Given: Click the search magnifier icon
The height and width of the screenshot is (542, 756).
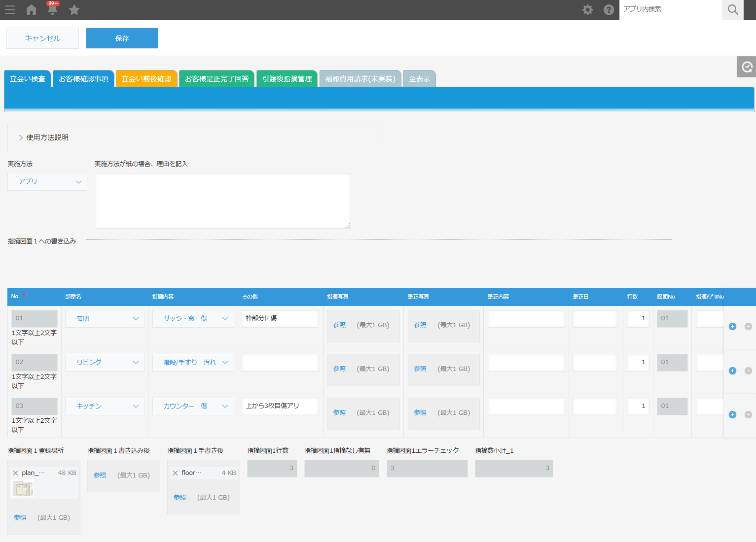Looking at the screenshot, I should click(x=733, y=10).
